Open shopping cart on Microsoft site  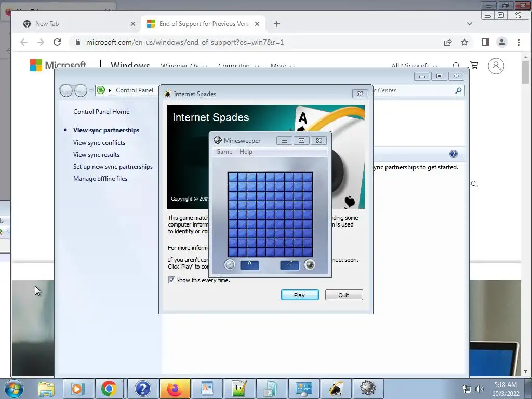click(x=474, y=65)
